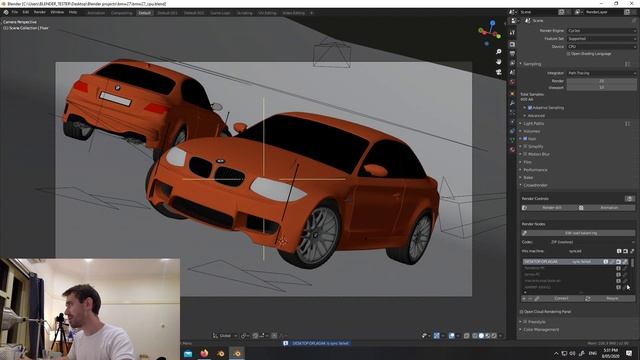Open Firefox from the taskbar

tap(204, 353)
